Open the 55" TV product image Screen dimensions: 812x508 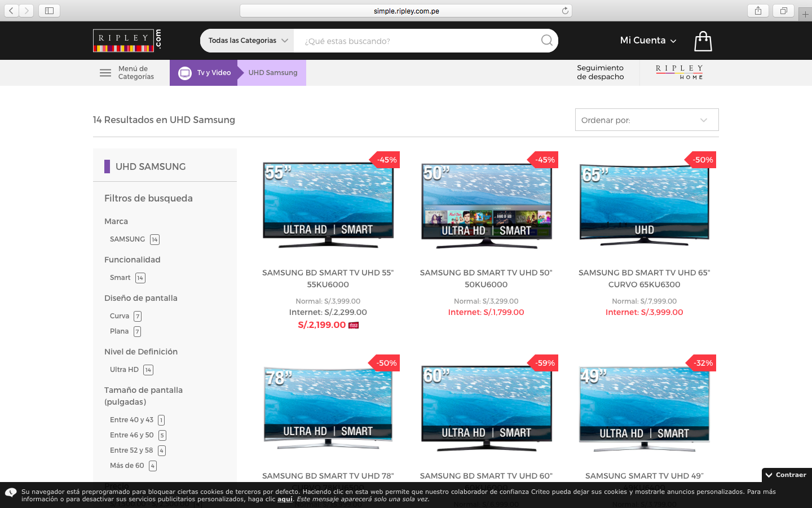(x=328, y=205)
